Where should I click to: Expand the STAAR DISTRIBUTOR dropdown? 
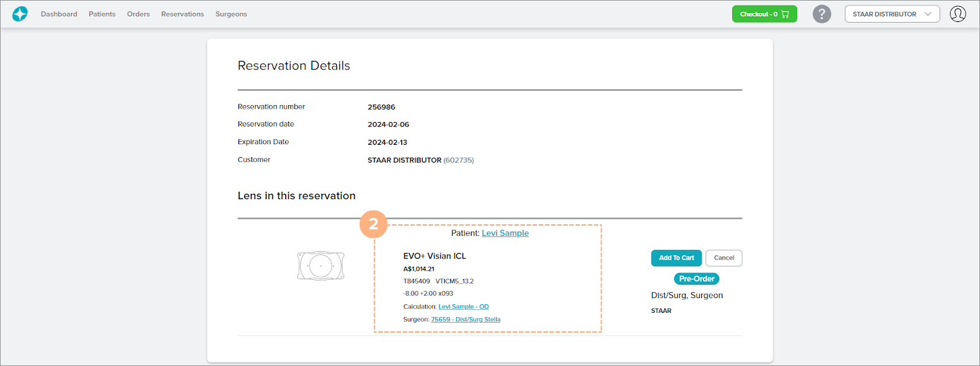point(891,14)
